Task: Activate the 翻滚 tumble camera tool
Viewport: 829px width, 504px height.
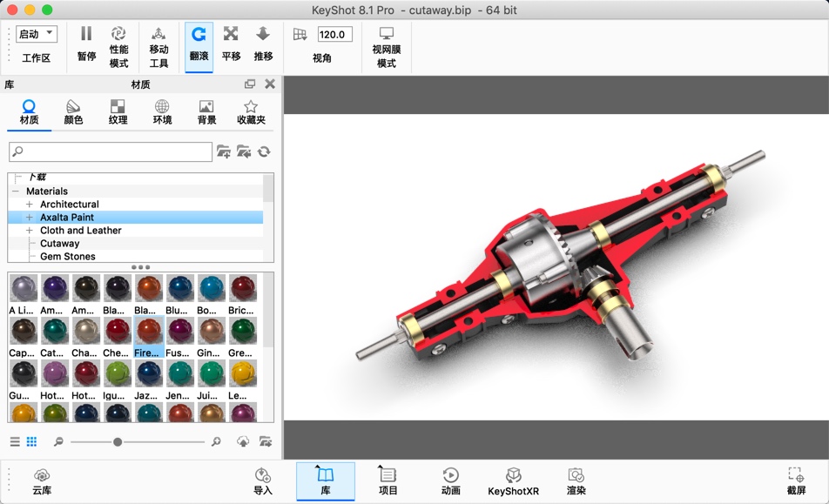Action: pyautogui.click(x=199, y=46)
